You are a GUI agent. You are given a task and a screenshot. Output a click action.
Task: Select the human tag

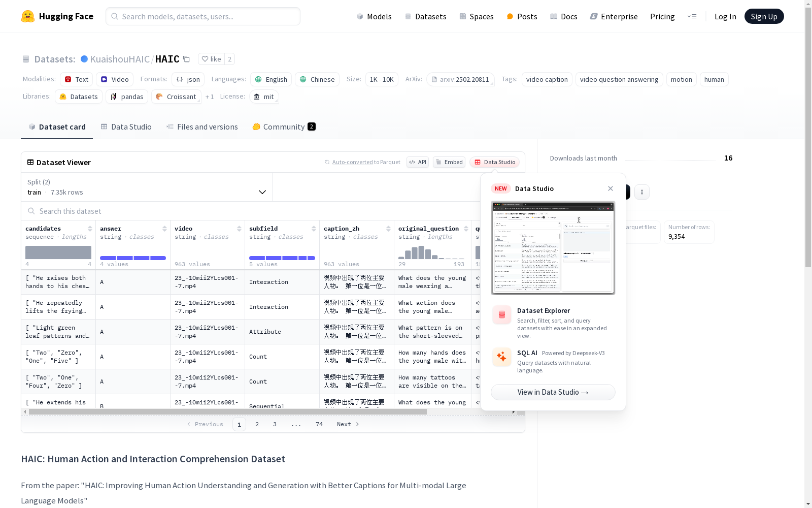point(714,79)
